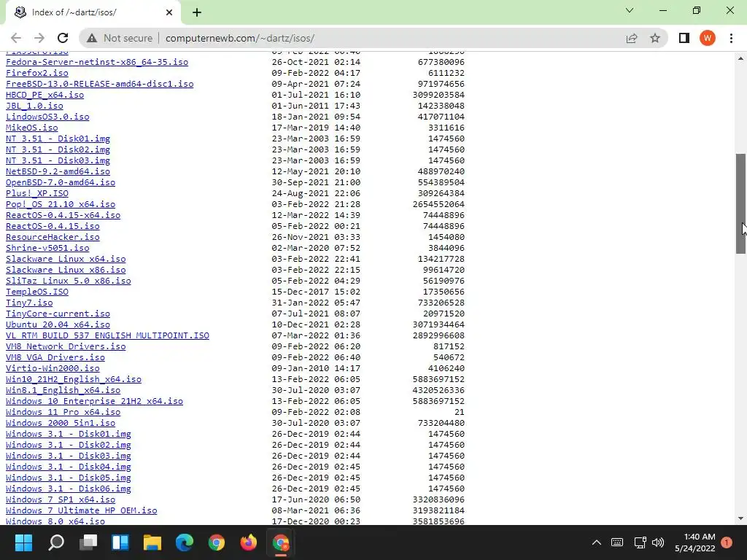Open VL_RTM_BUILD_537_ENGLISH_MULTIPOINT.ISO link
The width and height of the screenshot is (747, 560).
(107, 335)
